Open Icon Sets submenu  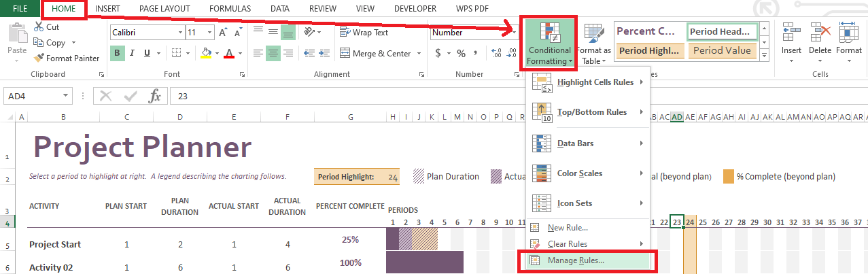588,203
